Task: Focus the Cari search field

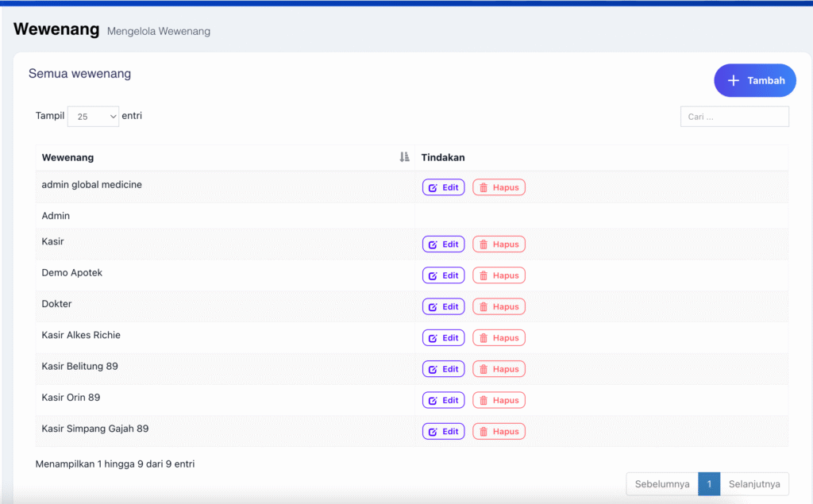Action: (734, 117)
